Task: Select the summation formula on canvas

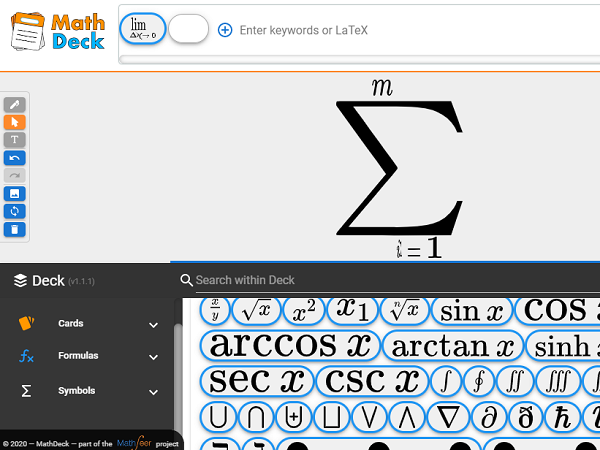Action: pos(399,168)
